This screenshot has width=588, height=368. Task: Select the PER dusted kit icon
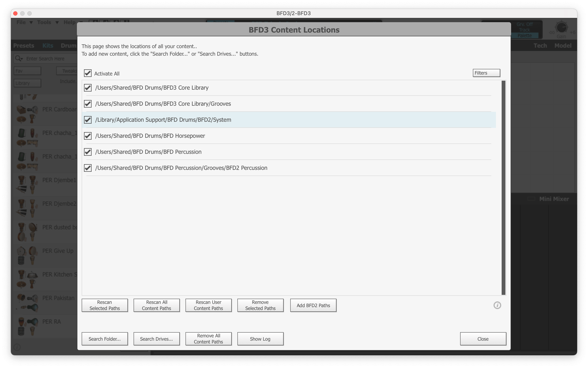27,232
